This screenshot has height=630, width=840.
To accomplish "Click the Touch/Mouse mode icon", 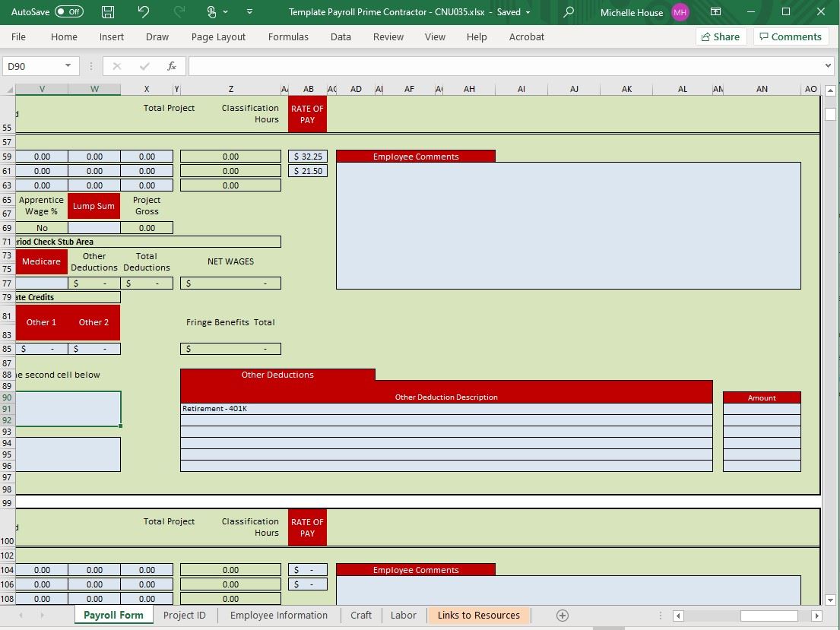I will pos(211,12).
